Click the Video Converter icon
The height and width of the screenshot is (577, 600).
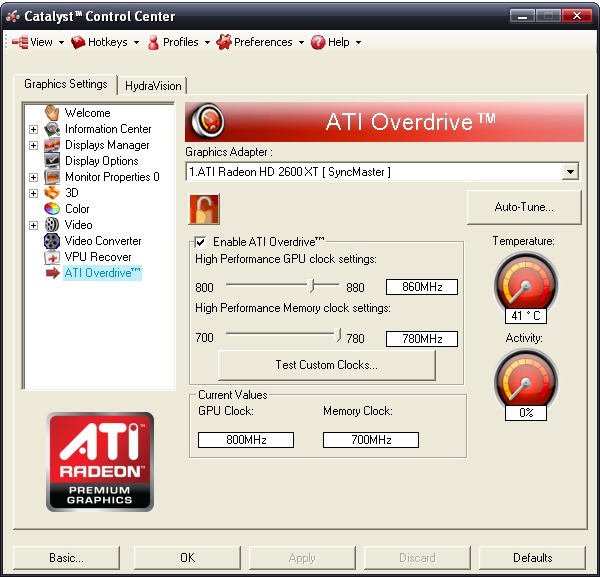tap(52, 241)
